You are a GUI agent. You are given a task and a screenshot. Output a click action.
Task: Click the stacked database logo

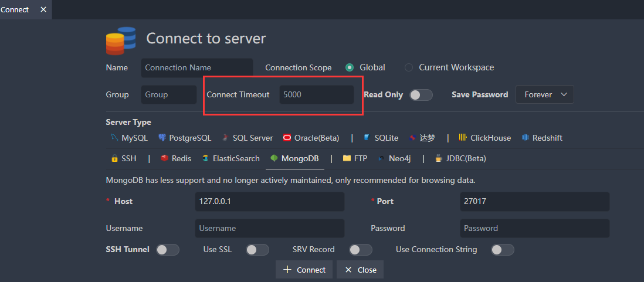pos(121,40)
